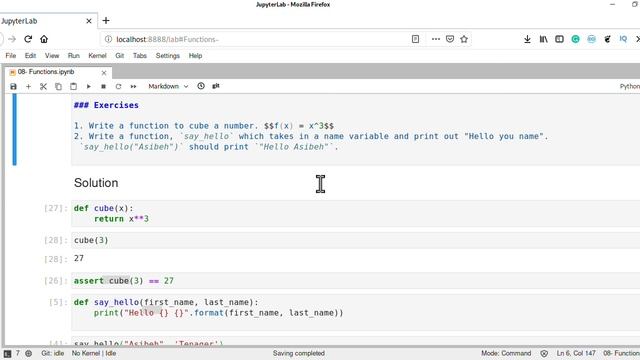This screenshot has height=360, width=640.
Task: Open Firefox downloads arrow icon
Action: 527,39
